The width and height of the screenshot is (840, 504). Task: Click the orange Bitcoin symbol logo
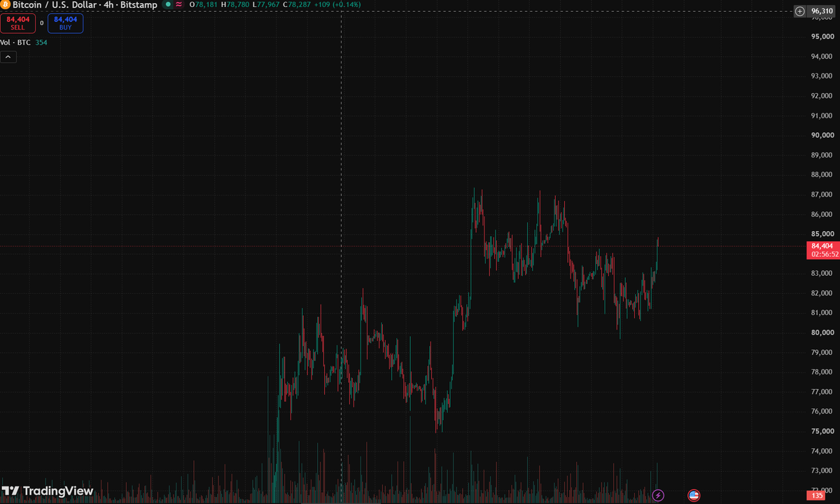[x=6, y=5]
